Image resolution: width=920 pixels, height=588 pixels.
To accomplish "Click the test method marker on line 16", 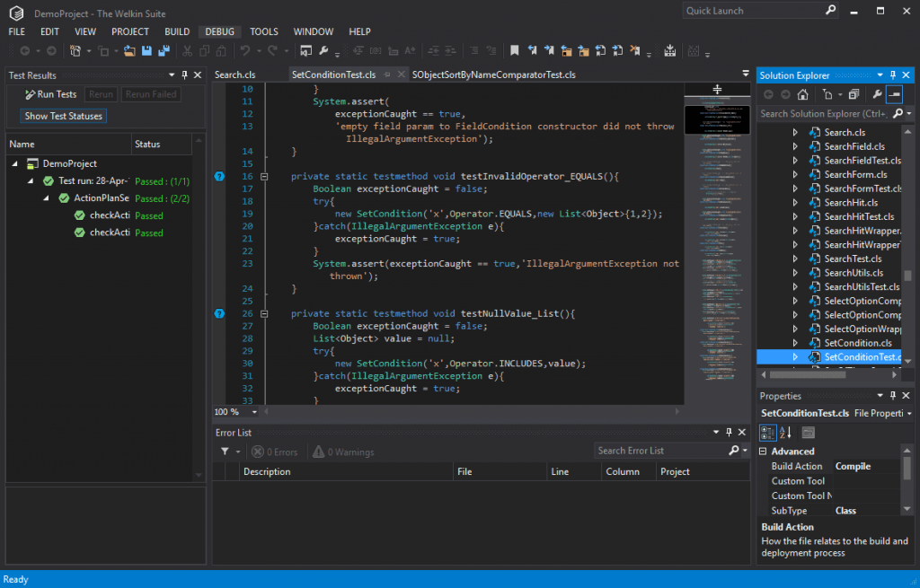I will [219, 176].
